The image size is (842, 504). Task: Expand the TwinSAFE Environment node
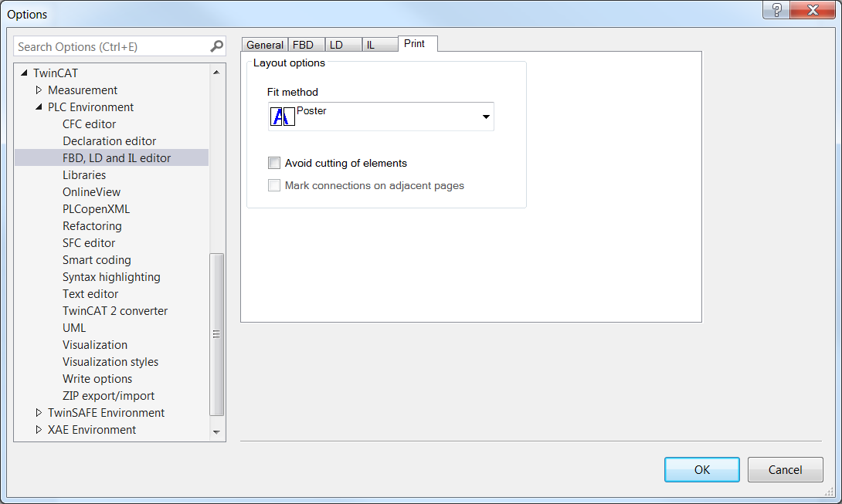(x=39, y=412)
